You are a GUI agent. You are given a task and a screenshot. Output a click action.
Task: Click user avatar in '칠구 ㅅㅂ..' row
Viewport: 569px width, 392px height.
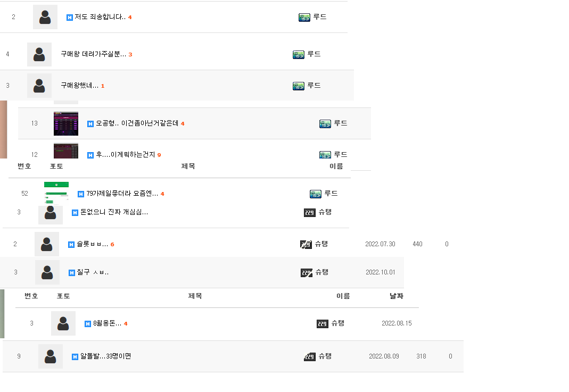click(47, 272)
